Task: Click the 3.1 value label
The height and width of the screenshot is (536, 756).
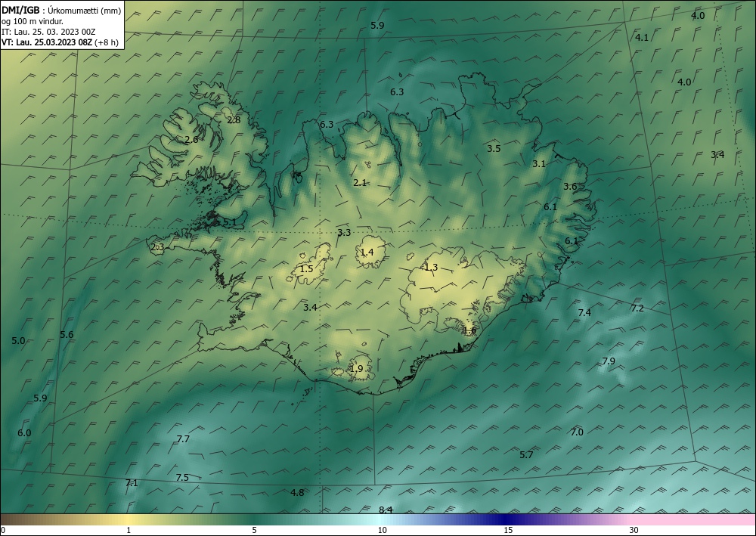Action: [539, 164]
